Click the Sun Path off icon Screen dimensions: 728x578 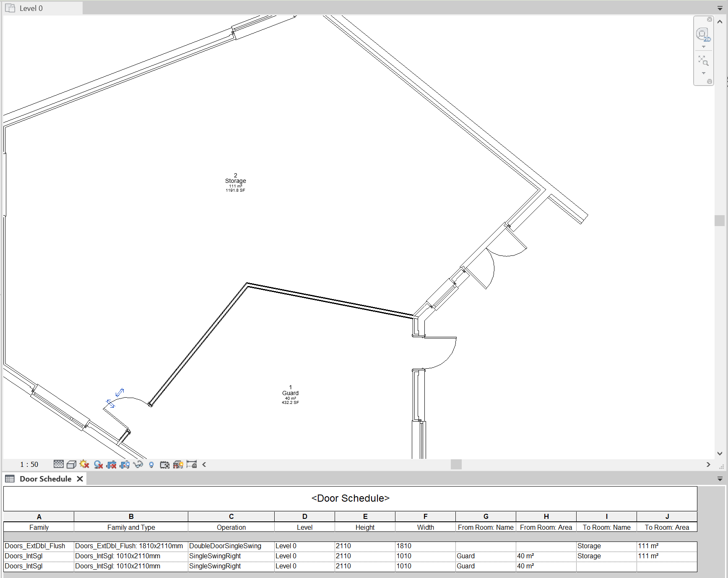(84, 464)
